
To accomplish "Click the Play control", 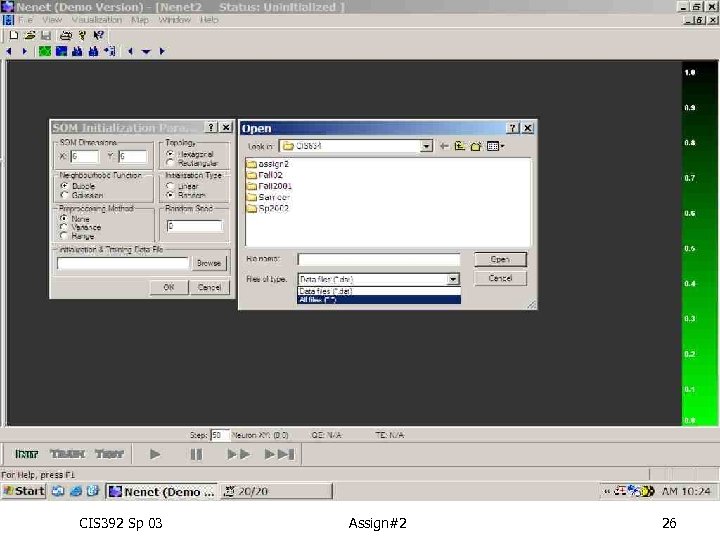I will point(155,454).
